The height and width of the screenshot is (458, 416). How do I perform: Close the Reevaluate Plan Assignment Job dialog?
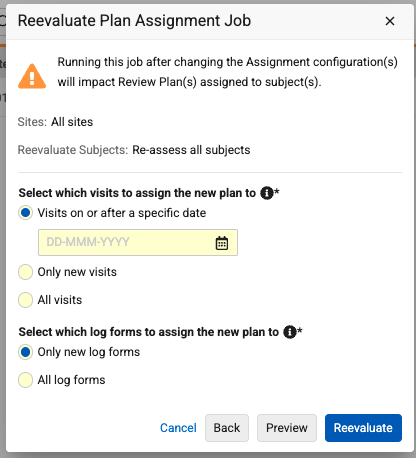pos(390,21)
